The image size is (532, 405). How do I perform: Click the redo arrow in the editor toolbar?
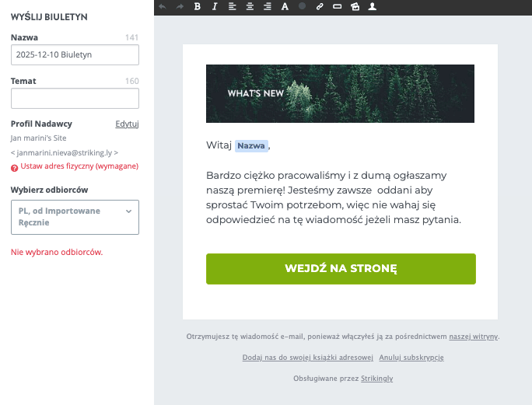(180, 6)
